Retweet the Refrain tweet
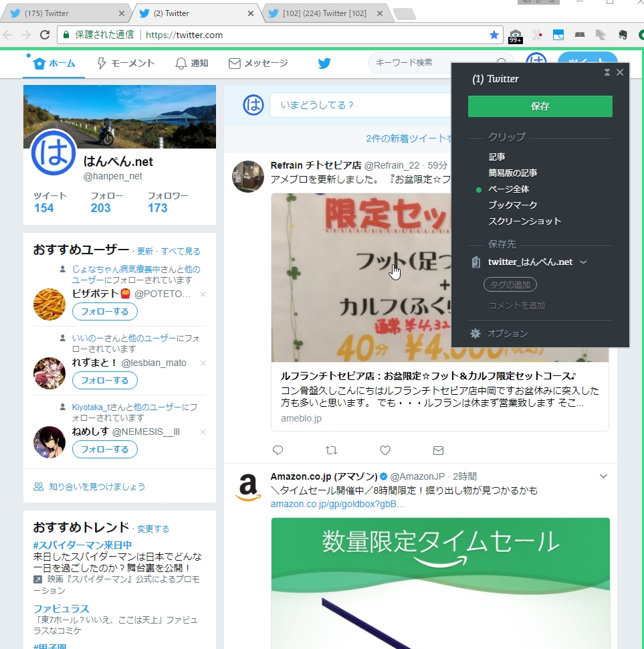The image size is (644, 649). tap(331, 450)
